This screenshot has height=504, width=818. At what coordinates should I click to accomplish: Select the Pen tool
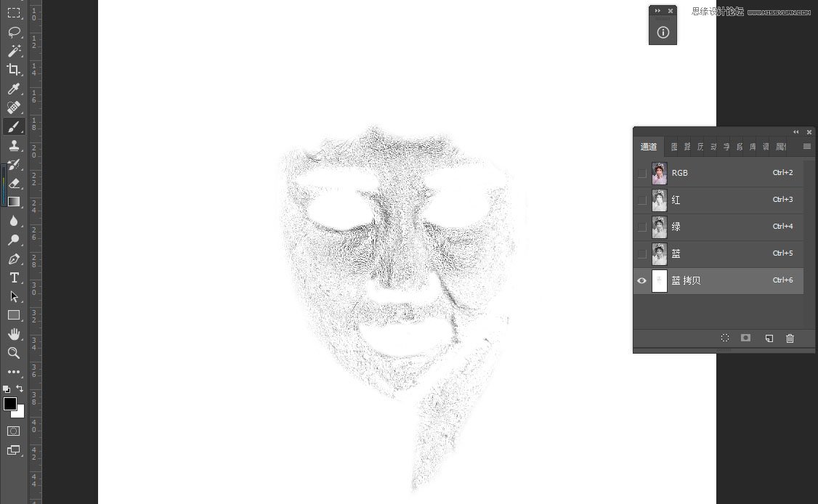14,259
